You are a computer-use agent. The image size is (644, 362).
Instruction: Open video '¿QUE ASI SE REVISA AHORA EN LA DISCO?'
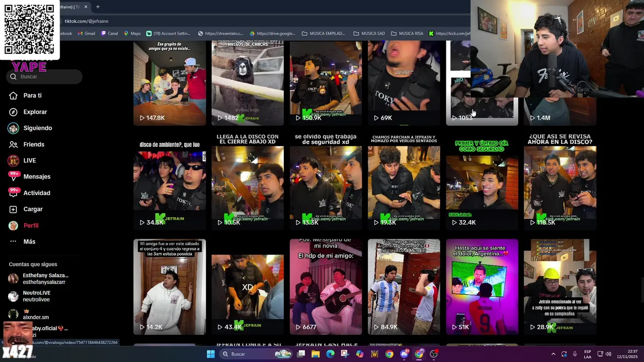pos(560,182)
